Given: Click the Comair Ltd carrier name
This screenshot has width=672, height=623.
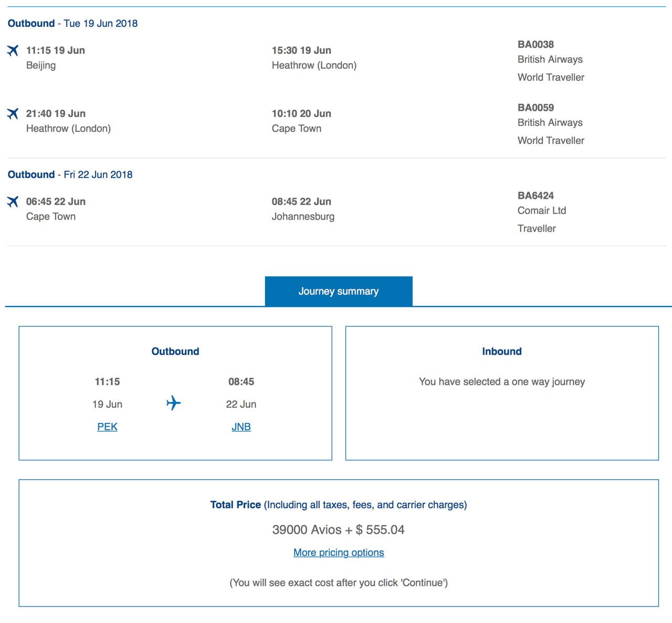Looking at the screenshot, I should [x=542, y=210].
